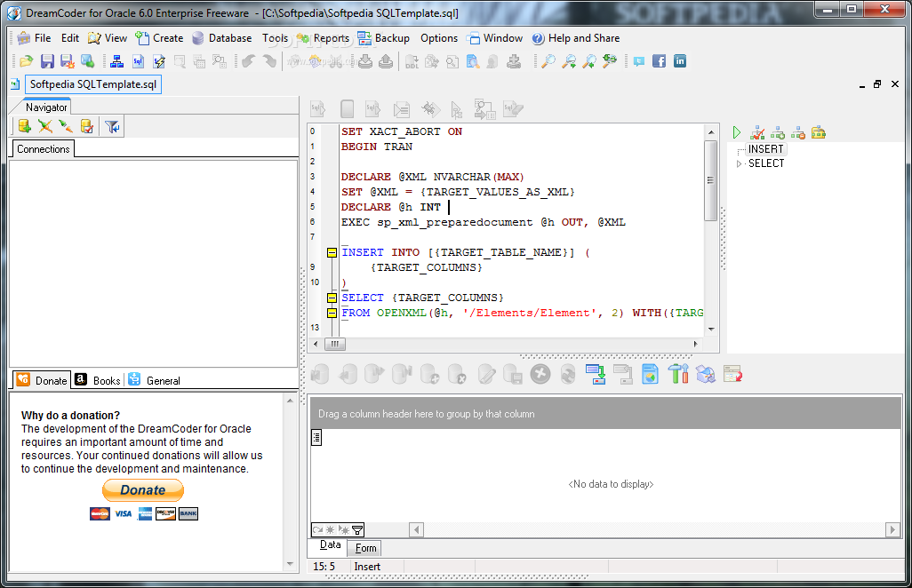Click the magnifier with arrow icon

click(x=589, y=61)
